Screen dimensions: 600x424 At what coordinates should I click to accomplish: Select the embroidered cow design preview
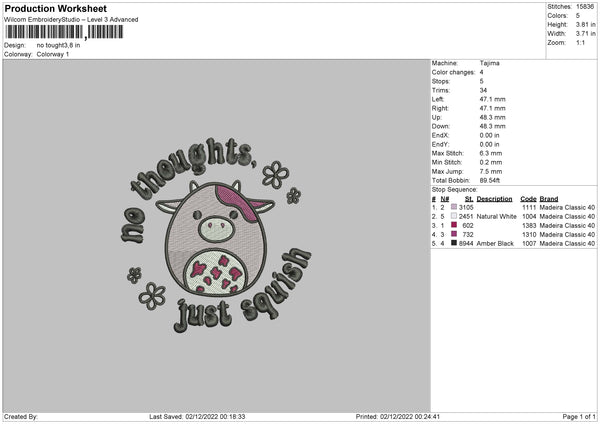[x=216, y=235]
